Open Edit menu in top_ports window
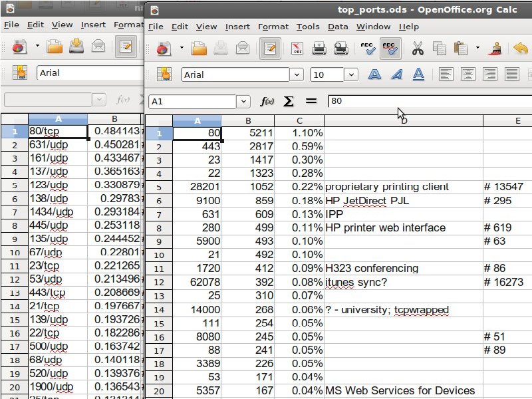This screenshot has height=399, width=532. (x=180, y=27)
